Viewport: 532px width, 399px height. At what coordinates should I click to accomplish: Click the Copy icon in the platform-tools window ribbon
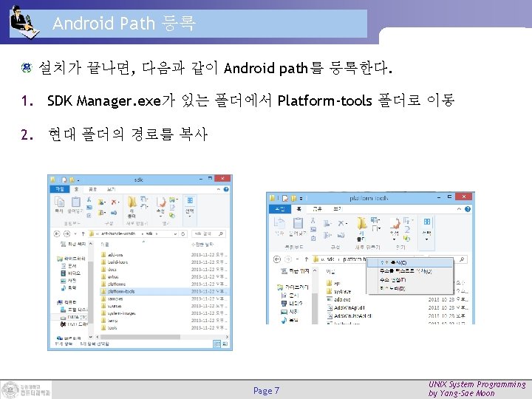coord(279,222)
